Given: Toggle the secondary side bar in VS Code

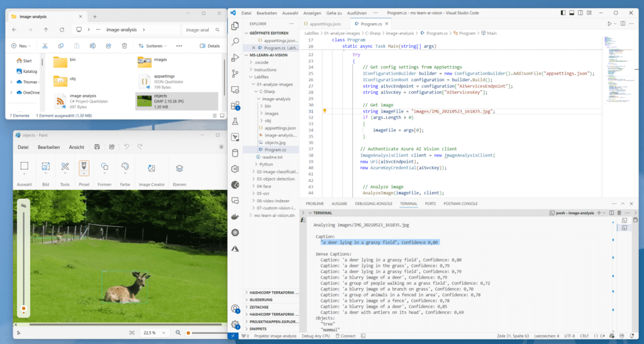Looking at the screenshot, I should click(x=580, y=13).
